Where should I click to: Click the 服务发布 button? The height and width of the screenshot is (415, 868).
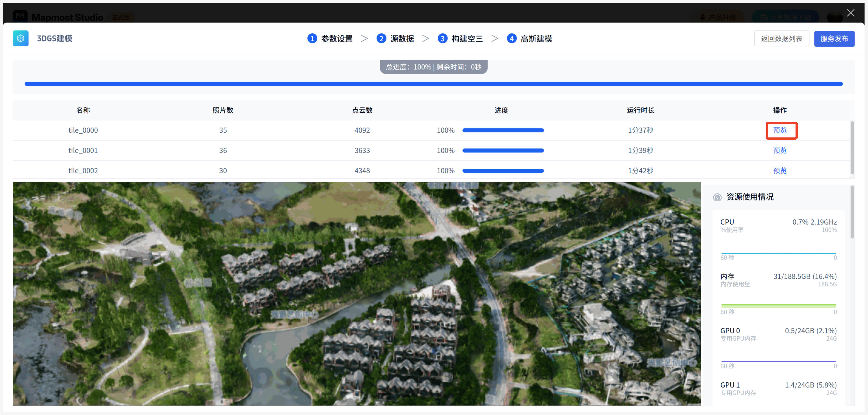coord(834,39)
